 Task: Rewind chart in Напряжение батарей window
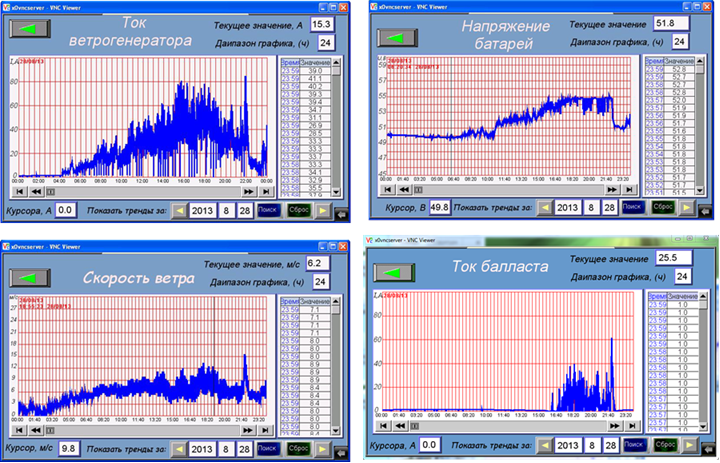[x=404, y=189]
